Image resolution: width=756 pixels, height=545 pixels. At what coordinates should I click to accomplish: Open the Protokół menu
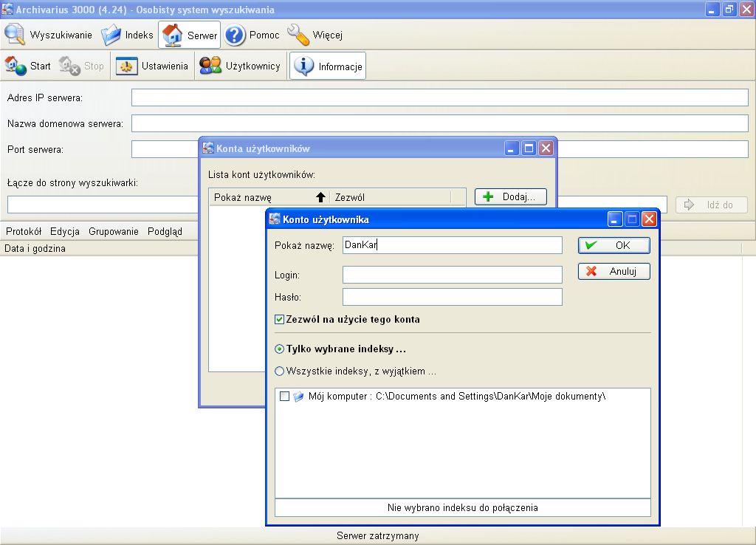24,231
